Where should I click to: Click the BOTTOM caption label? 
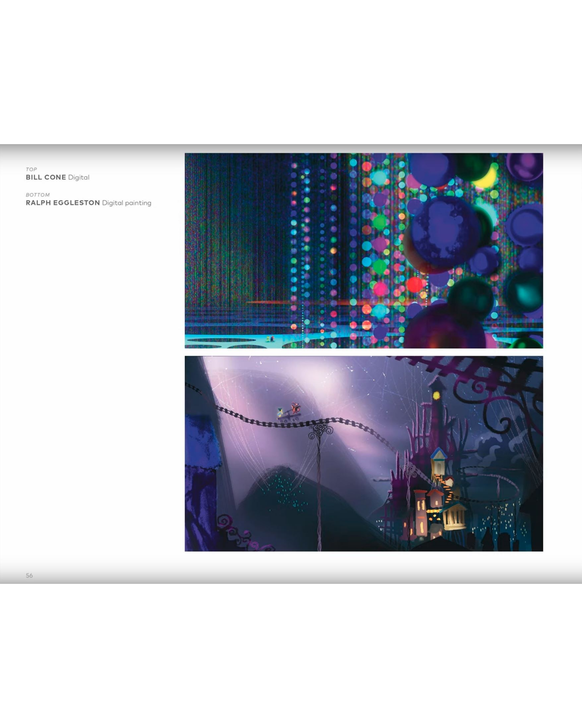38,195
